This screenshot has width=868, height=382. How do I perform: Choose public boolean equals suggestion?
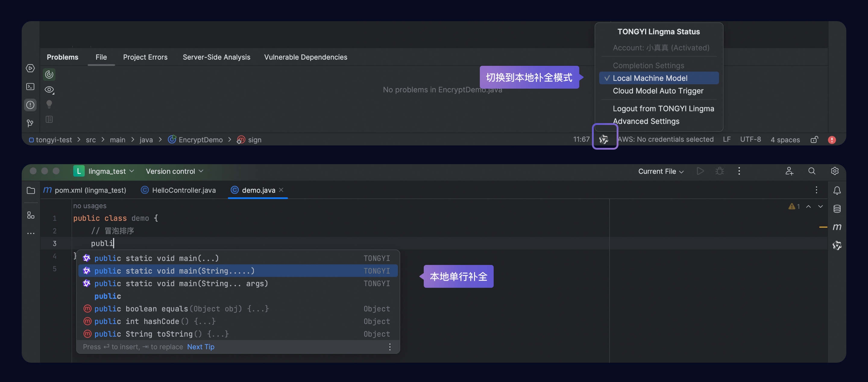pyautogui.click(x=238, y=309)
